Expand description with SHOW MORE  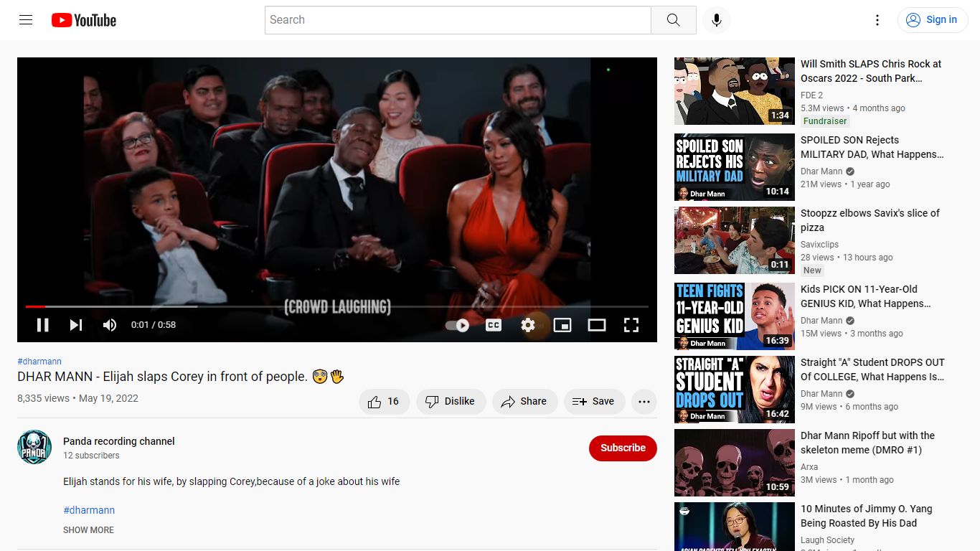88,530
